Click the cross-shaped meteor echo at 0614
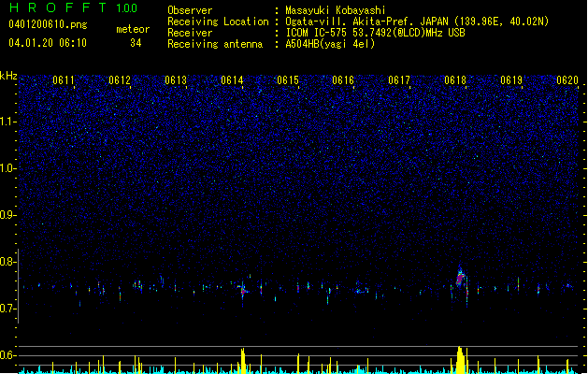Screen dimensions: 588x374 point(243,290)
